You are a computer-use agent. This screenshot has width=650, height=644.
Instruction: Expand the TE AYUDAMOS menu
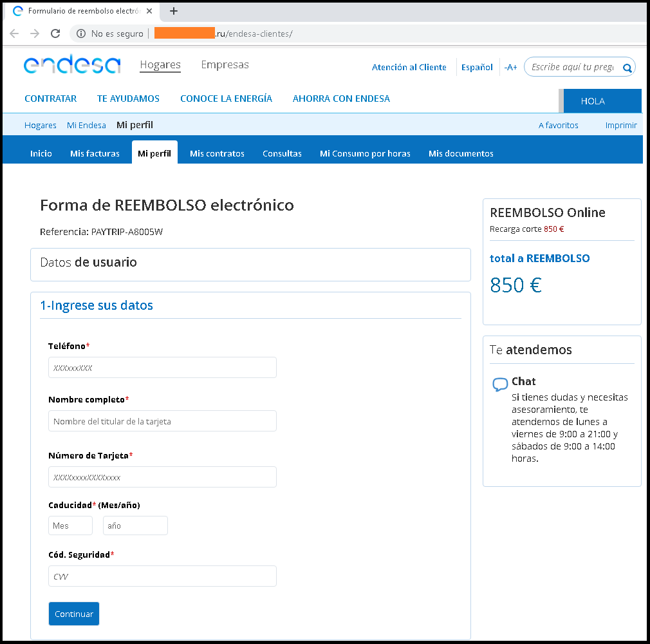click(x=128, y=99)
